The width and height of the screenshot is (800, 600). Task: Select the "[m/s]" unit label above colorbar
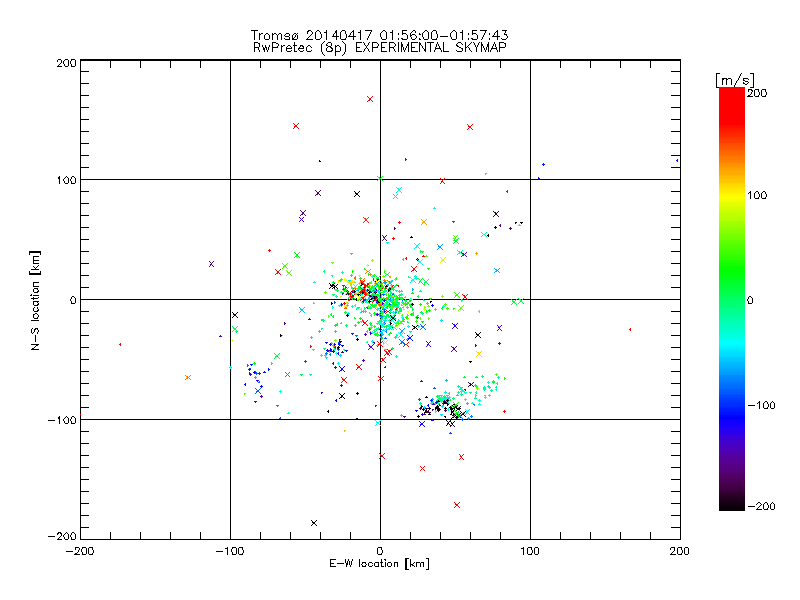735,80
